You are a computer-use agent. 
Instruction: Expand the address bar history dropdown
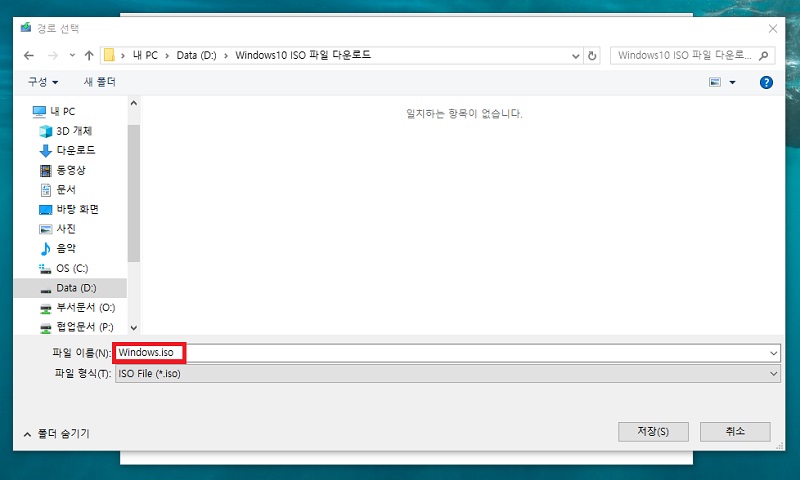pos(576,56)
